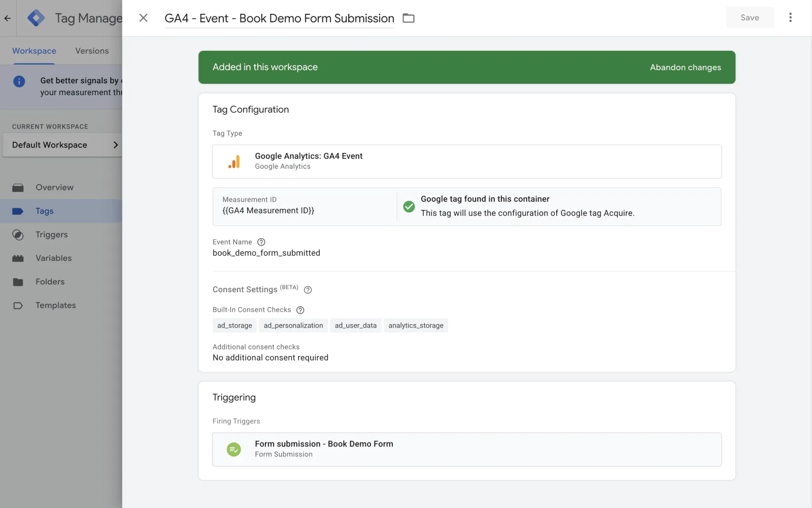Switch to the Versions tab
This screenshot has width=812, height=508.
click(x=92, y=51)
